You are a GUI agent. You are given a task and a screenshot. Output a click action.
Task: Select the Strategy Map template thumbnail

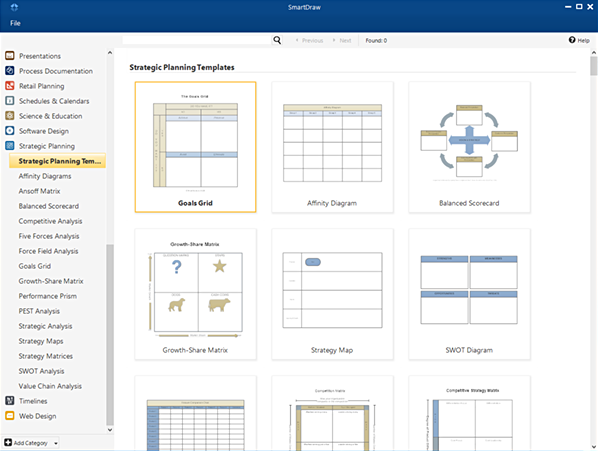[x=332, y=294]
